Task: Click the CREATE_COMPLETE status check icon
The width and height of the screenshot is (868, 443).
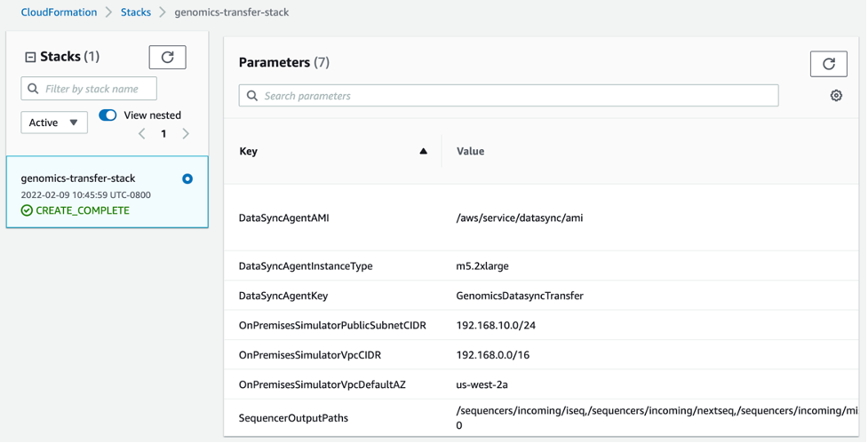Action: tap(27, 210)
